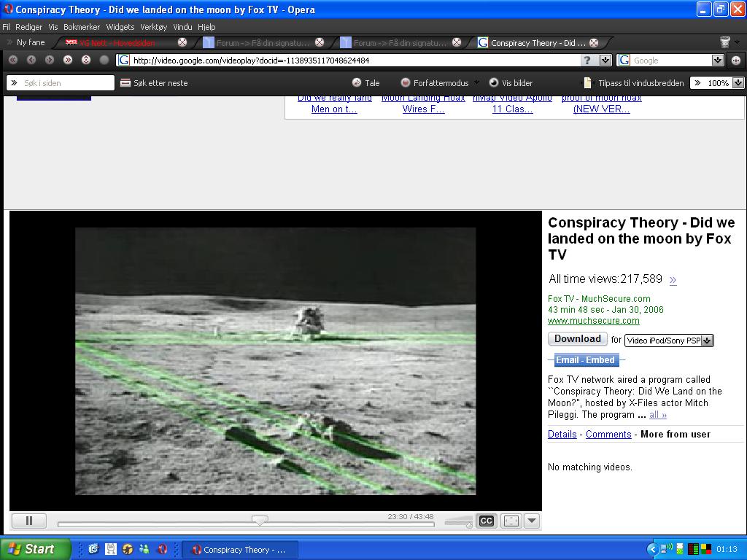Open the Google search engine dropdown

[x=718, y=60]
